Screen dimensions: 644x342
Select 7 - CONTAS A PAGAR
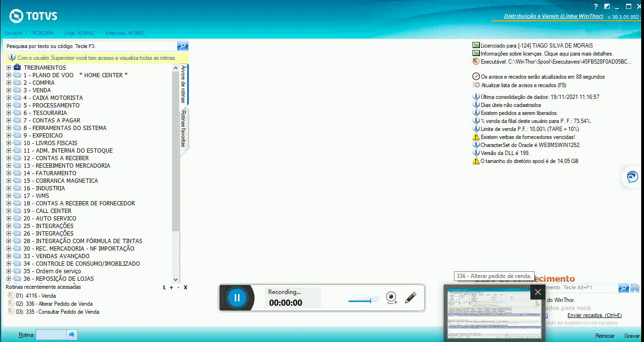point(52,121)
